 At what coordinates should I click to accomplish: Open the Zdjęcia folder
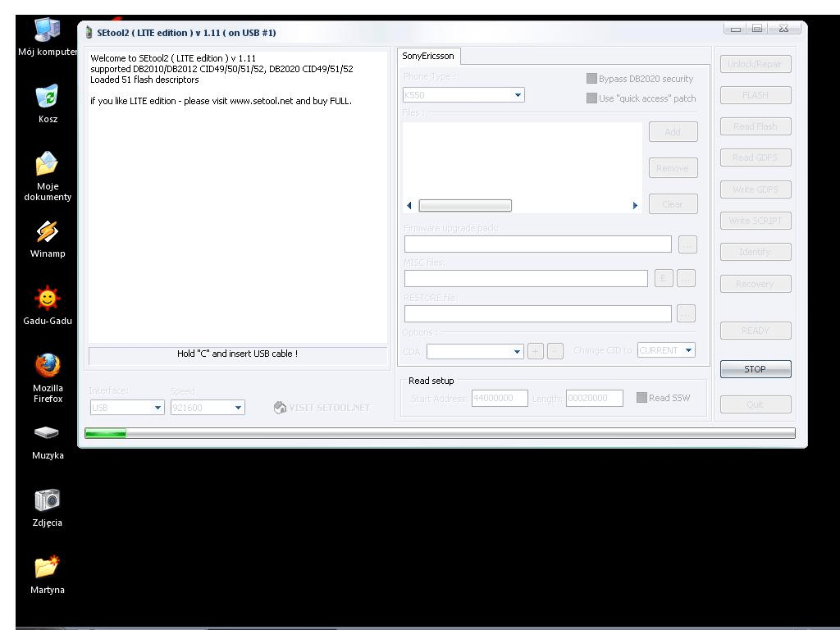point(47,499)
